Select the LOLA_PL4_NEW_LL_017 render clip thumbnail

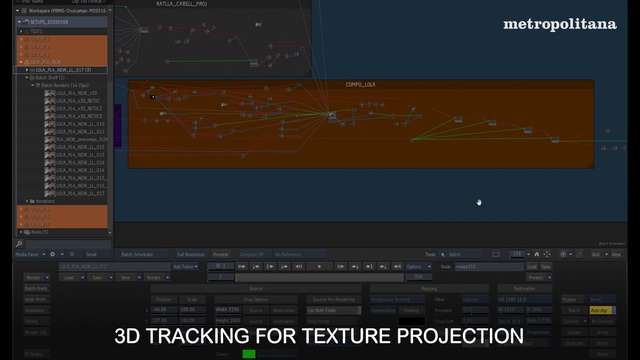[50, 193]
